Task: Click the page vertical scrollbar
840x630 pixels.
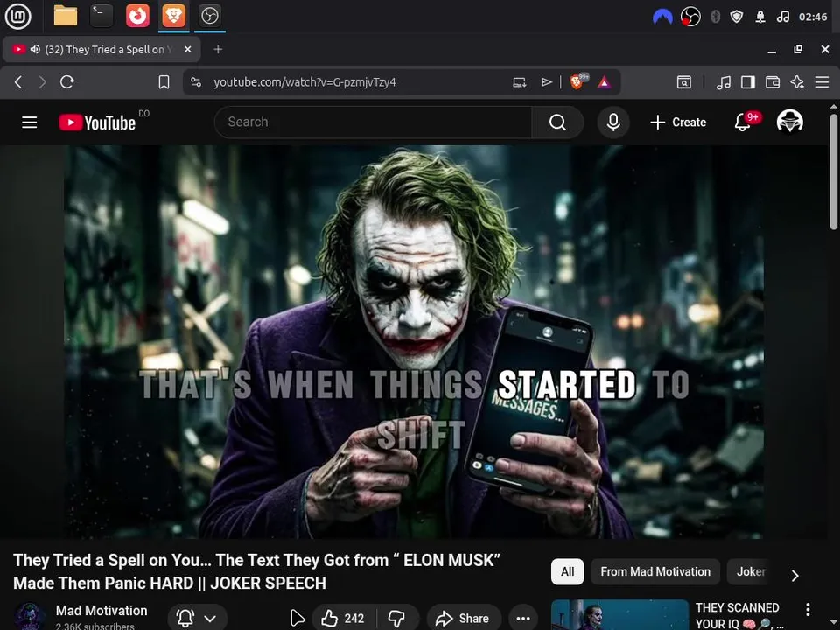Action: 834,171
